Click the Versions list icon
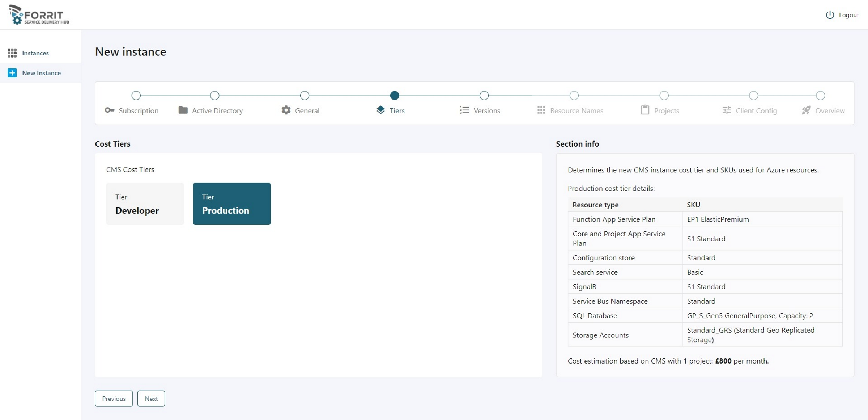This screenshot has width=868, height=420. click(464, 110)
